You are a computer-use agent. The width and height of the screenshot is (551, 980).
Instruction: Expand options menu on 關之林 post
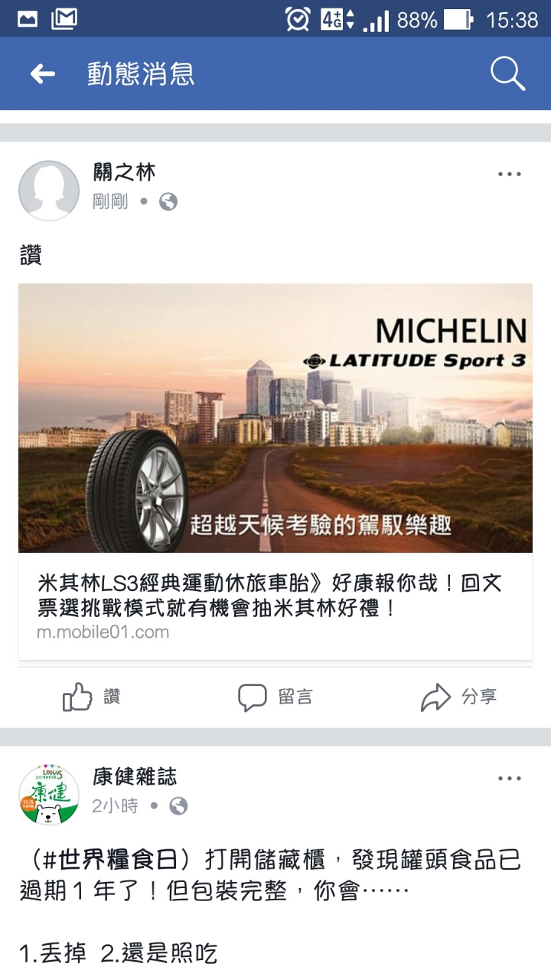pos(510,175)
